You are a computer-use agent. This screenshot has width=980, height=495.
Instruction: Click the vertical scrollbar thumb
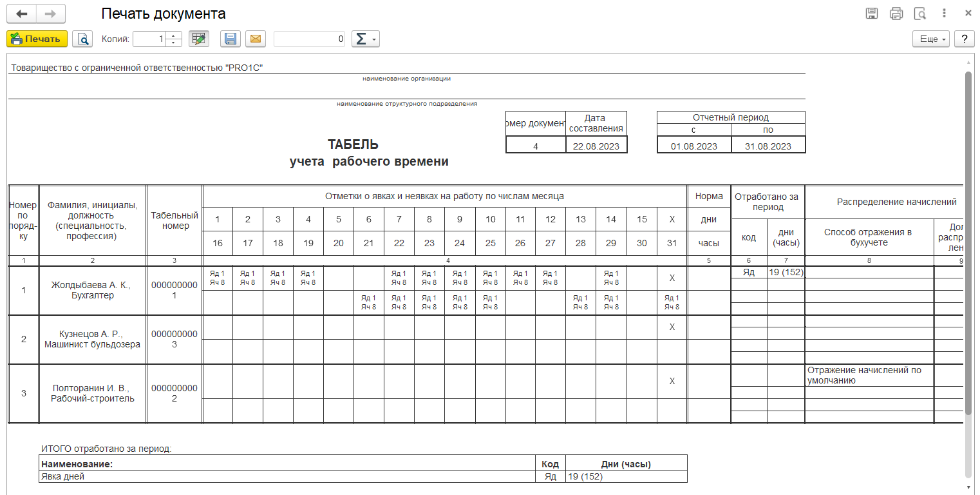[968, 242]
